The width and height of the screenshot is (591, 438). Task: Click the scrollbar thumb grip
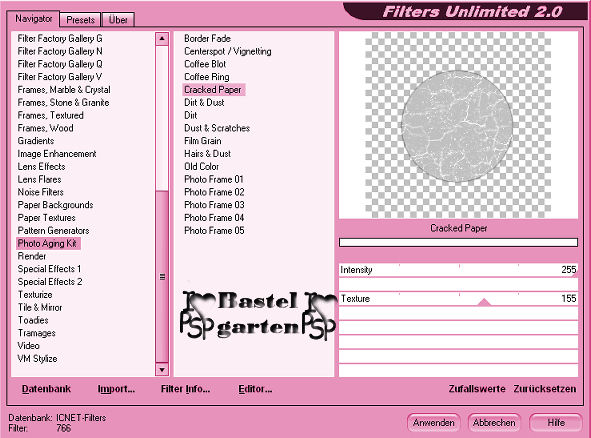pyautogui.click(x=162, y=277)
